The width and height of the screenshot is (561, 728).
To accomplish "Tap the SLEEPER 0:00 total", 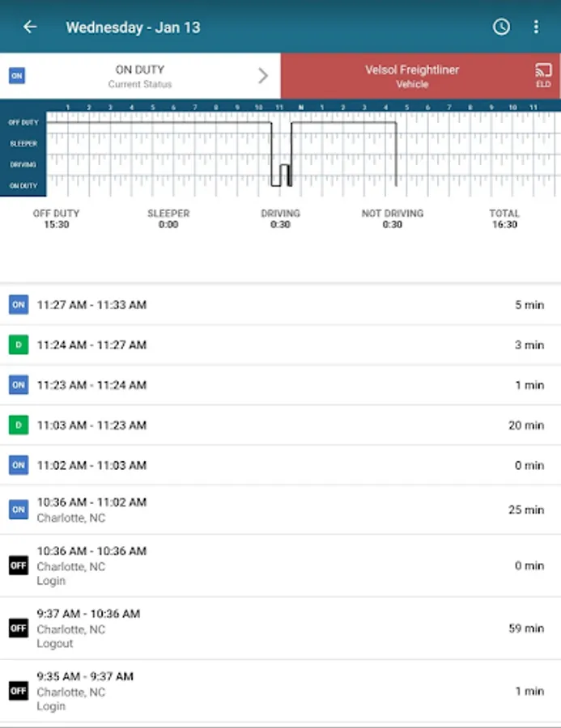I will (x=168, y=218).
